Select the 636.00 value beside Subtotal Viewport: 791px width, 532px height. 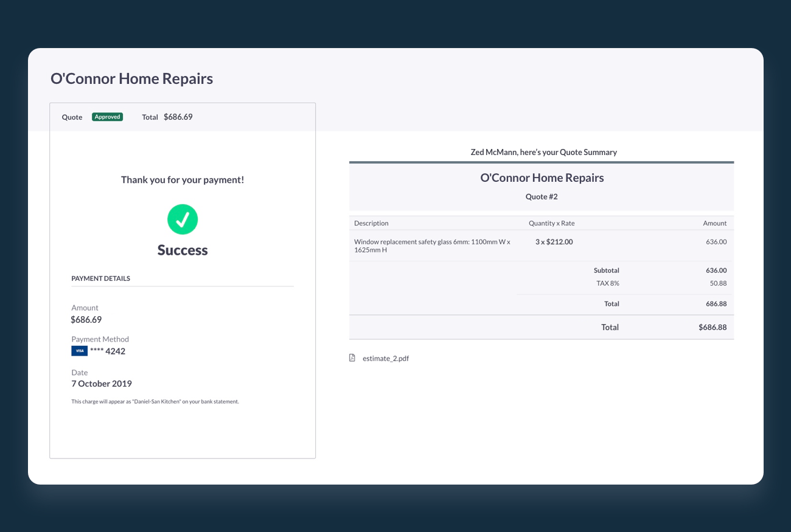716,271
